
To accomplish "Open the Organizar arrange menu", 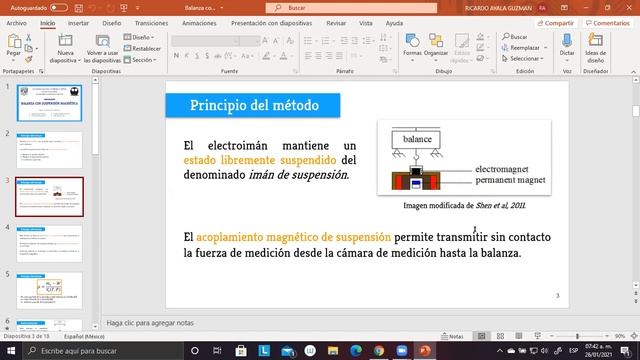I will click(x=436, y=48).
